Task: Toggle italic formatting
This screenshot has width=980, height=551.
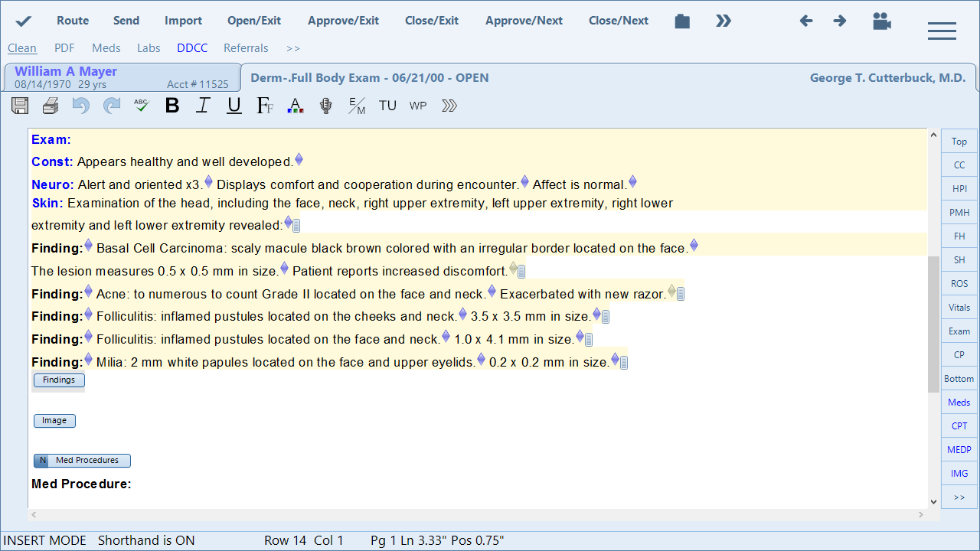Action: coord(203,106)
